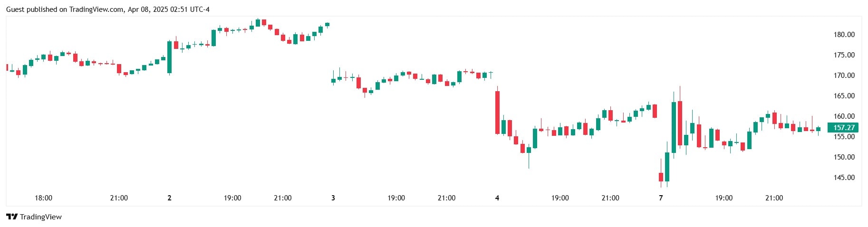Select the 170.00 price scale label
Image resolution: width=868 pixels, height=227 pixels.
tap(844, 76)
